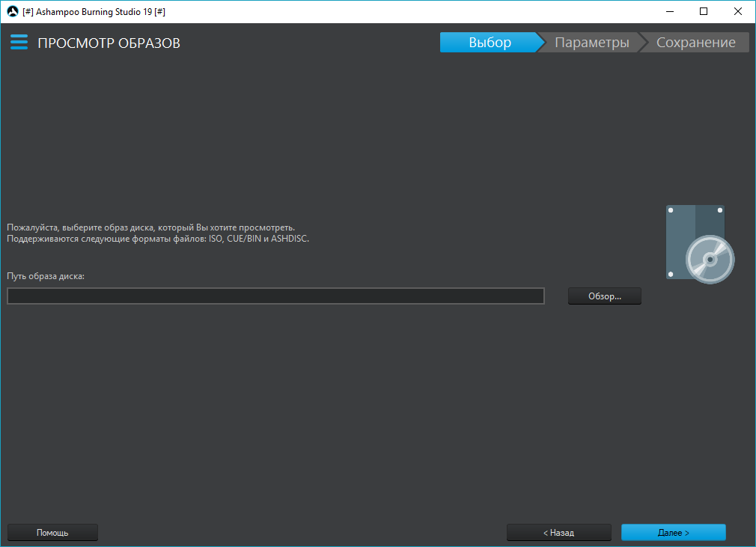Go to the Сохранение step

[695, 43]
